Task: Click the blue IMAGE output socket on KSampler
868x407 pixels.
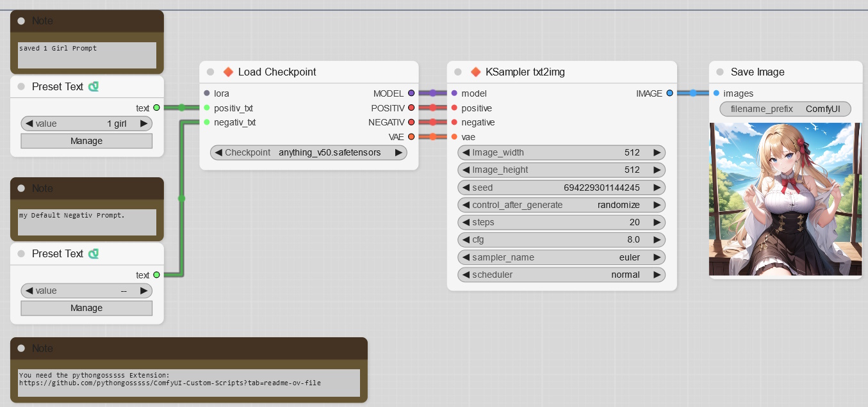Action: click(669, 93)
